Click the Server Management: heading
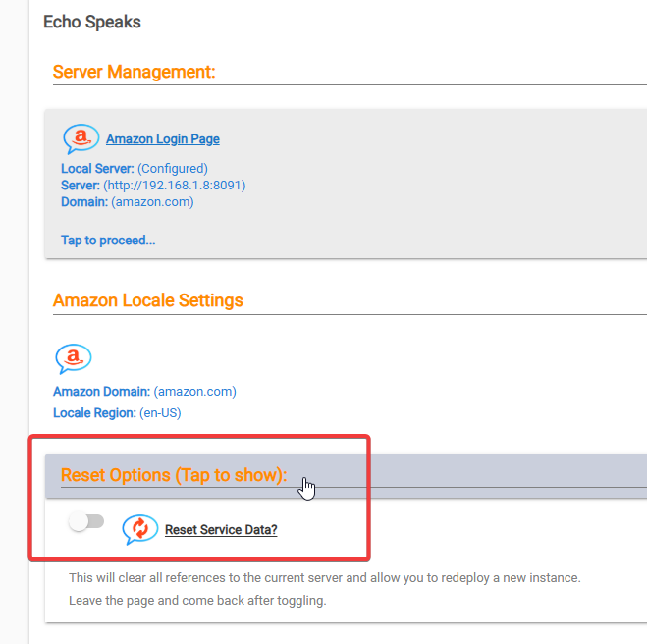The width and height of the screenshot is (647, 644). tap(135, 72)
